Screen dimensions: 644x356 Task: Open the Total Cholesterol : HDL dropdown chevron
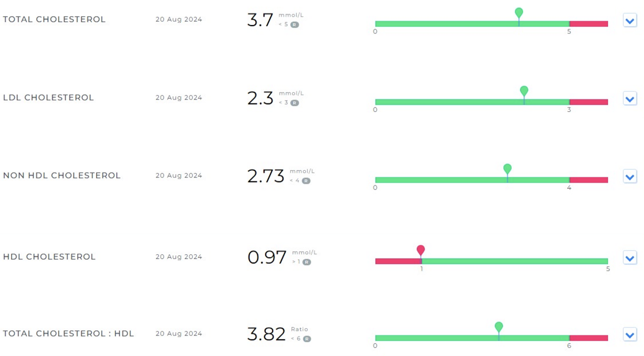tap(630, 335)
